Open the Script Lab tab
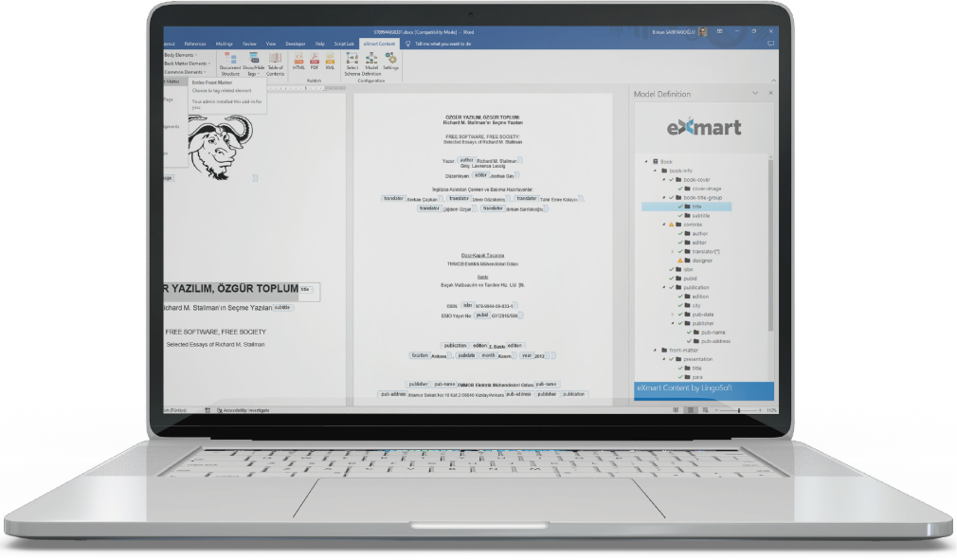This screenshot has width=957, height=560. pos(344,44)
